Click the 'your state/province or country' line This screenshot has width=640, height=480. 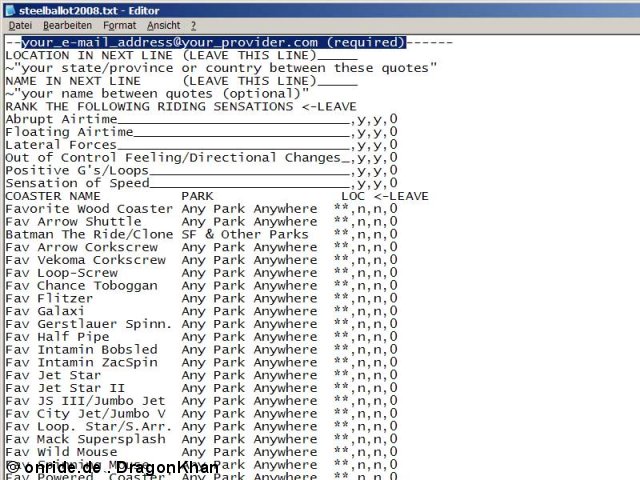click(x=221, y=68)
